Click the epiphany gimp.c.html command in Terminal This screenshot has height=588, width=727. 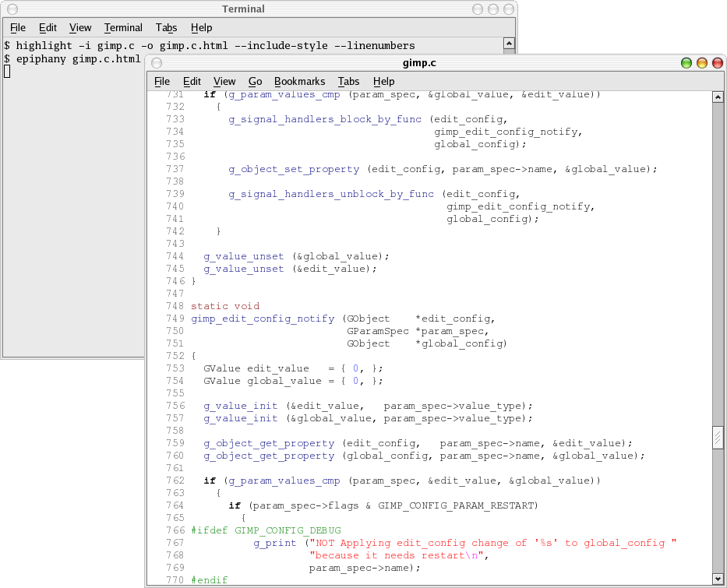pyautogui.click(x=79, y=59)
